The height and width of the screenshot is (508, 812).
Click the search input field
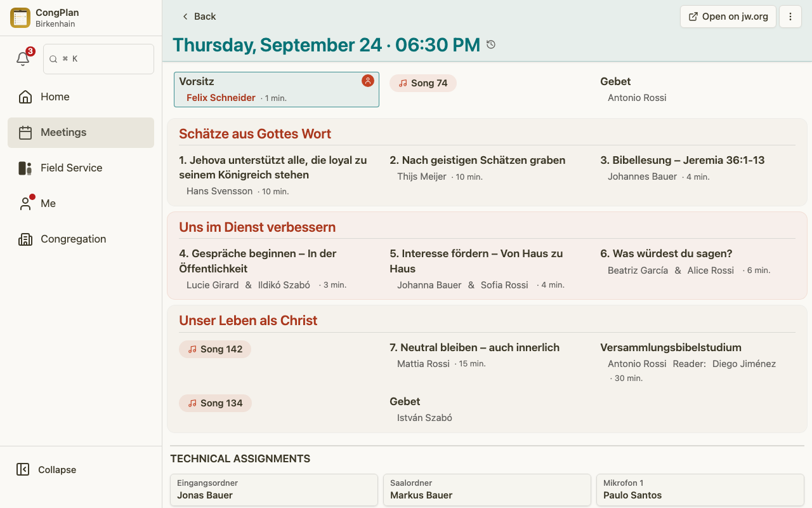pyautogui.click(x=98, y=58)
